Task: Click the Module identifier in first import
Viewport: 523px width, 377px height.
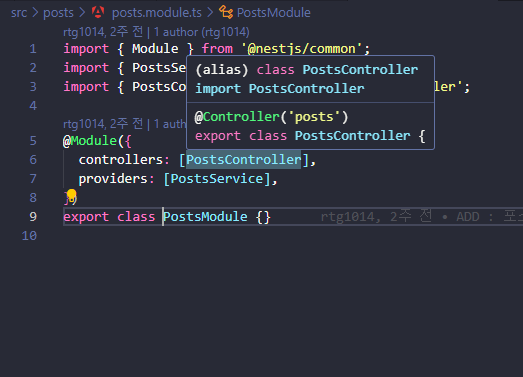Action: click(155, 49)
